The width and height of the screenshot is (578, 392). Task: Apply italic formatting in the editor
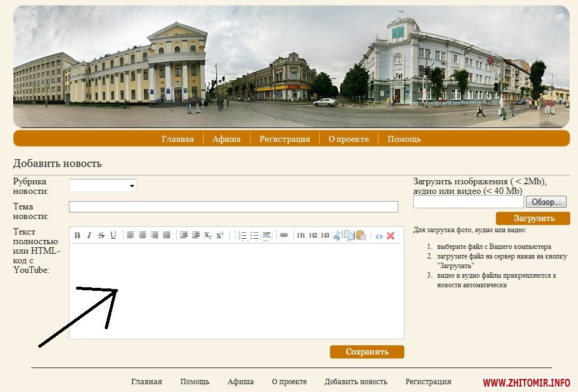pyautogui.click(x=89, y=235)
